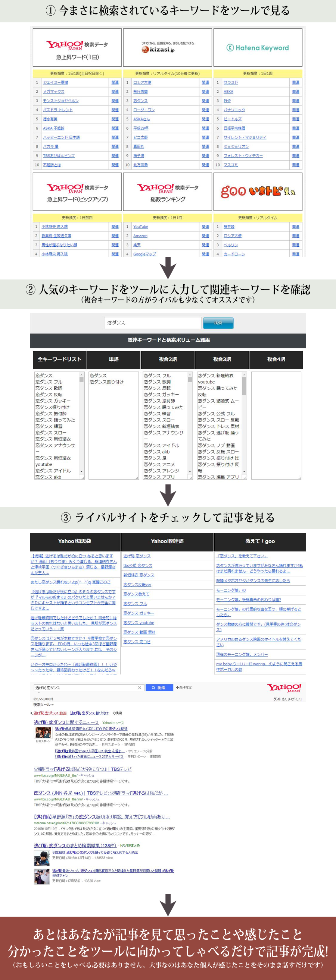Screen dimensions: 336x980
Task: Select the 全キーワードリスト tab
Action: 59,359
